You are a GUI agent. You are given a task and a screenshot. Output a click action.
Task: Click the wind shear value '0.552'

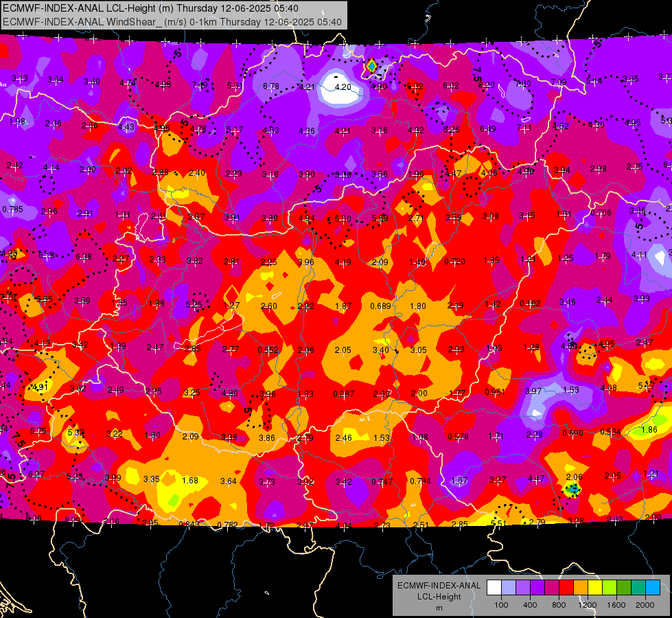268,350
